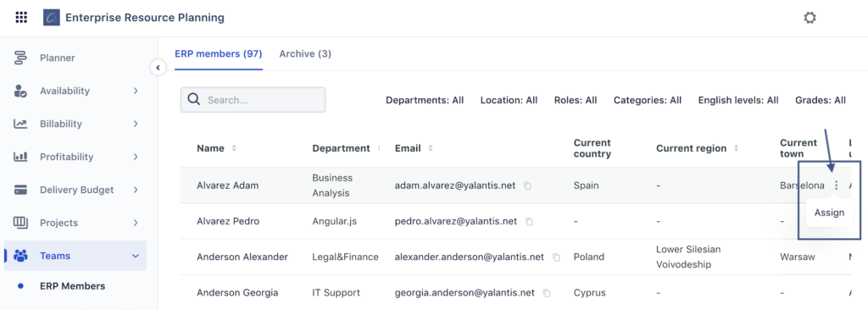Sort by the Current region column arrows
Viewport: 868px width, 310px height.
[737, 148]
